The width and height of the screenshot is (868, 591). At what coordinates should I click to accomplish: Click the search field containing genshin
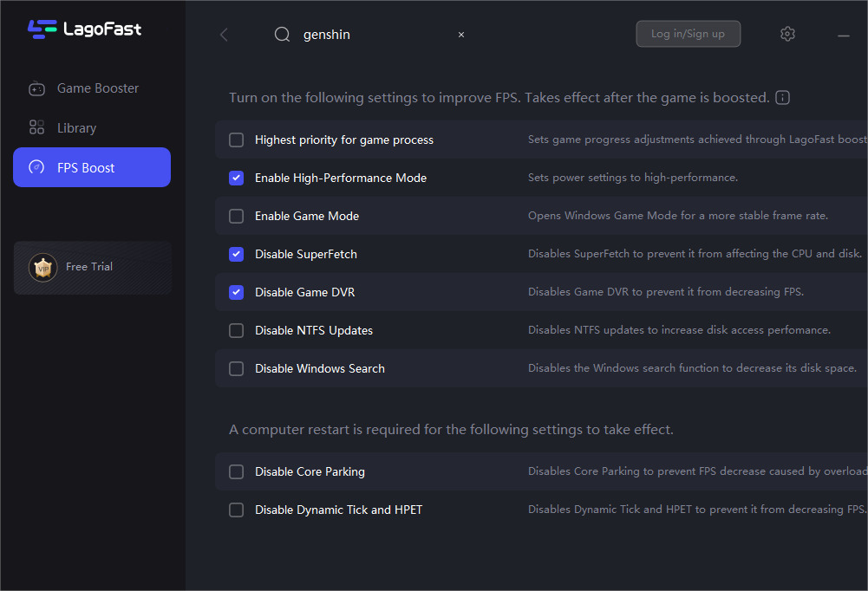(x=373, y=35)
